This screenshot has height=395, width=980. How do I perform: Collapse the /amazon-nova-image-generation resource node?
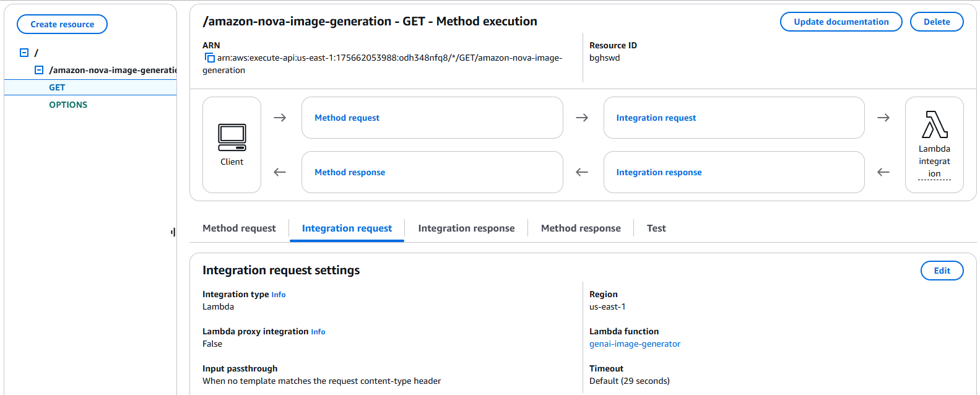pyautogui.click(x=39, y=70)
